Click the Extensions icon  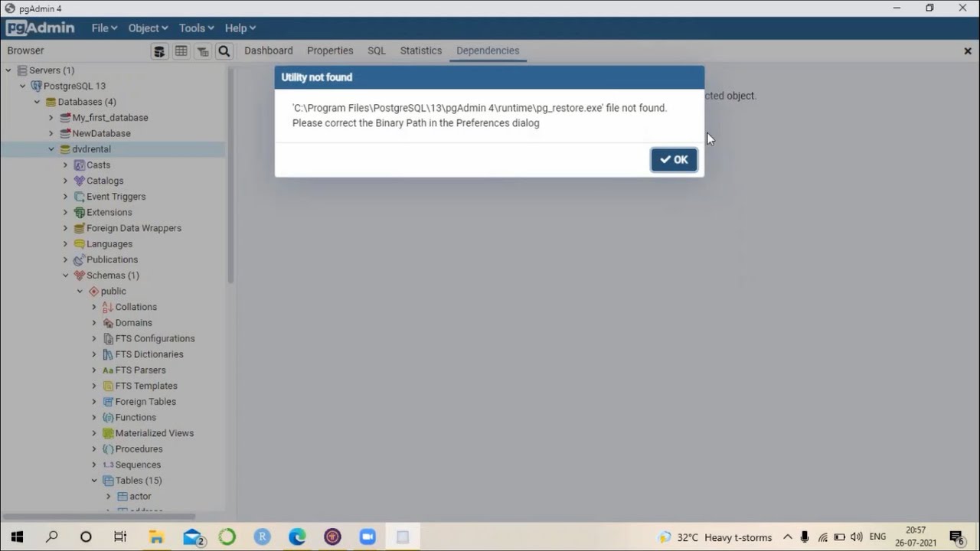79,213
